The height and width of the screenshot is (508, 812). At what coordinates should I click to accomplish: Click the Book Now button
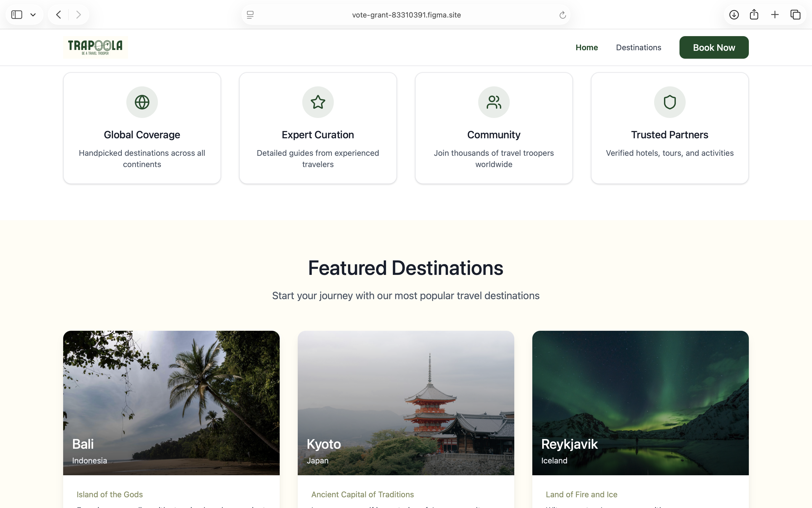[714, 47]
